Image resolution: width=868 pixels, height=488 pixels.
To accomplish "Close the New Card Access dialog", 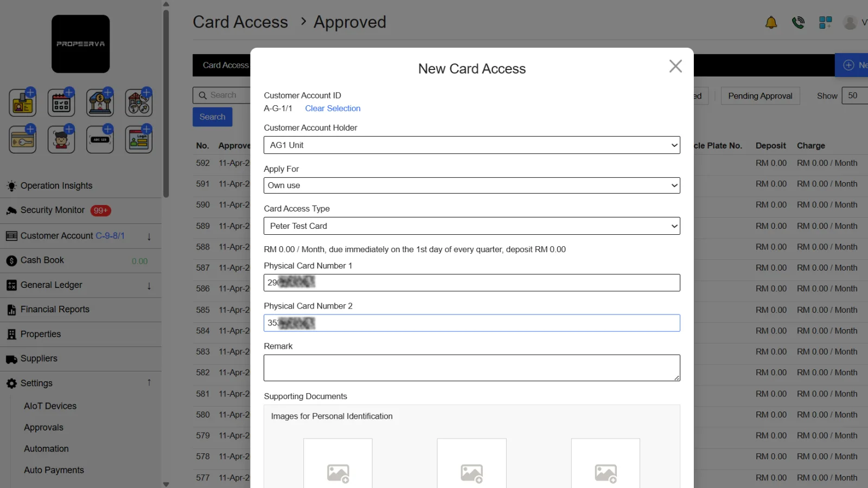I will click(x=675, y=66).
